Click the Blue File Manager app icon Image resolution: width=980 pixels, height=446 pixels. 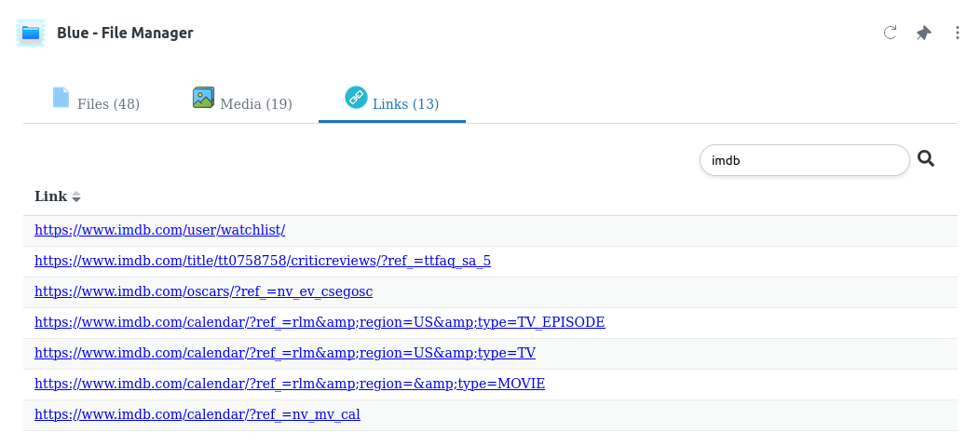(31, 34)
